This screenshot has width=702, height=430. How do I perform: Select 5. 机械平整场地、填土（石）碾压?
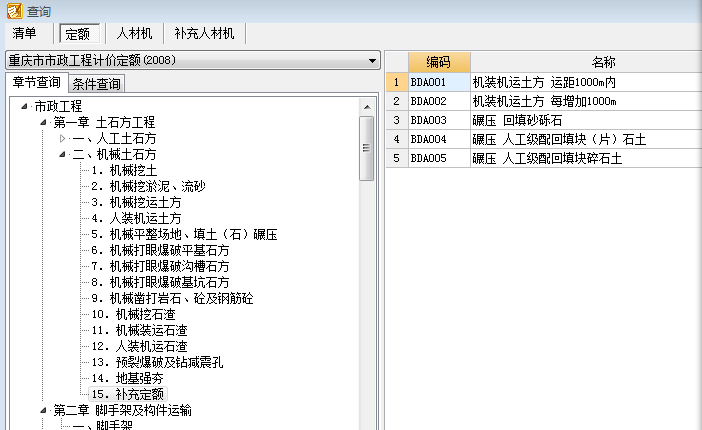click(x=184, y=234)
